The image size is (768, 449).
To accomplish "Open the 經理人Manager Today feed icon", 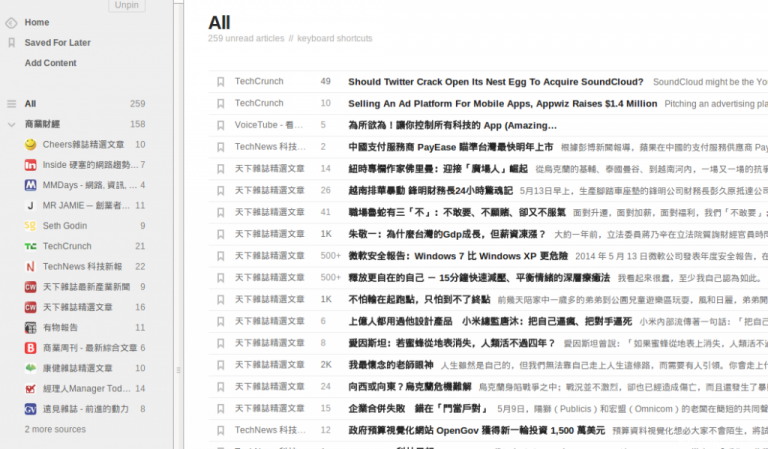I will (x=30, y=389).
